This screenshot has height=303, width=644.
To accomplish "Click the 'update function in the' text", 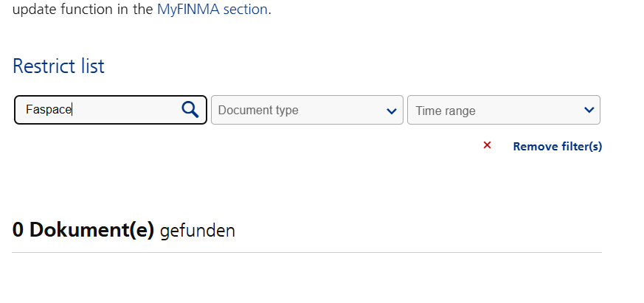I will [x=83, y=9].
